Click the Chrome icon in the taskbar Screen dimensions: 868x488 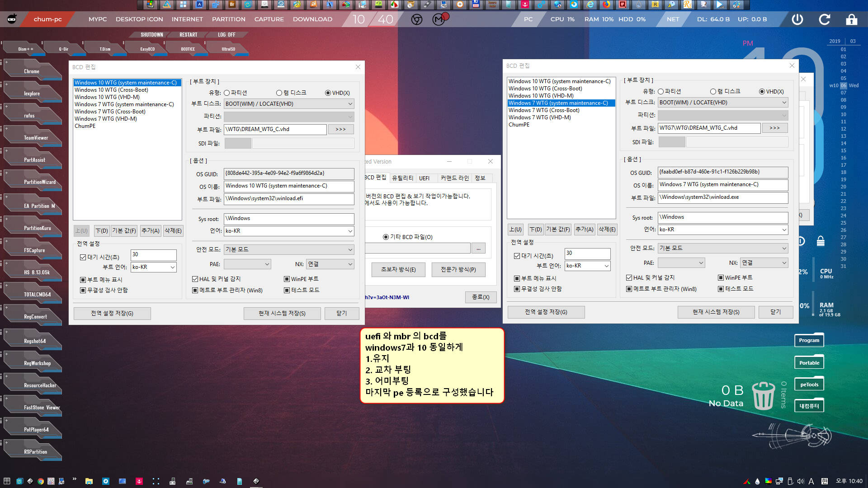[41, 481]
